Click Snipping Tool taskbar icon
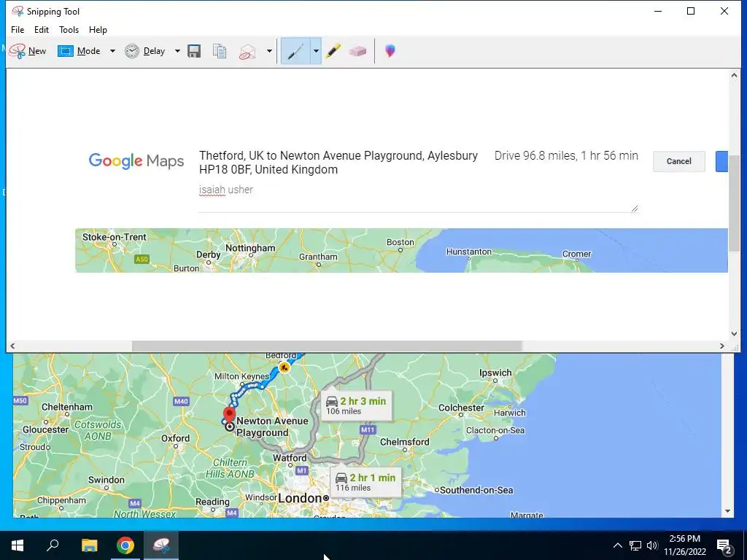747x560 pixels. pos(161,545)
